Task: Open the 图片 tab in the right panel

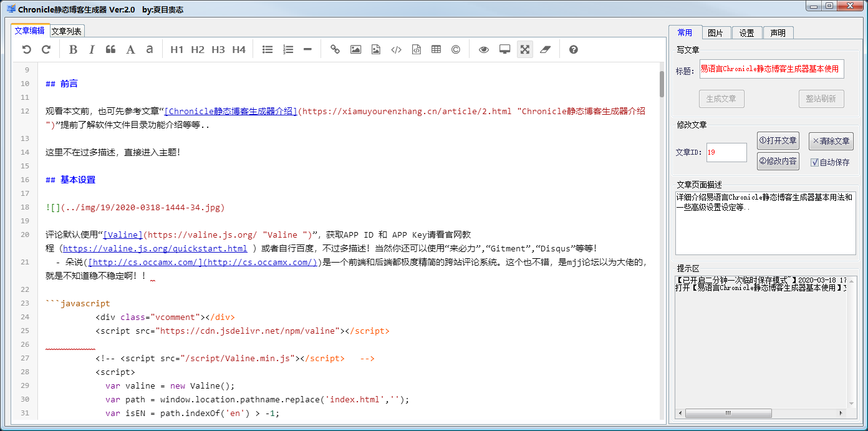Action: 716,33
